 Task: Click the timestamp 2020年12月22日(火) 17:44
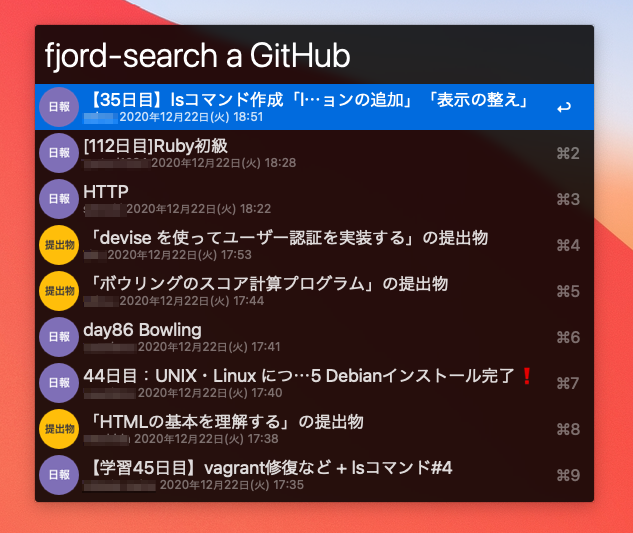click(x=192, y=301)
